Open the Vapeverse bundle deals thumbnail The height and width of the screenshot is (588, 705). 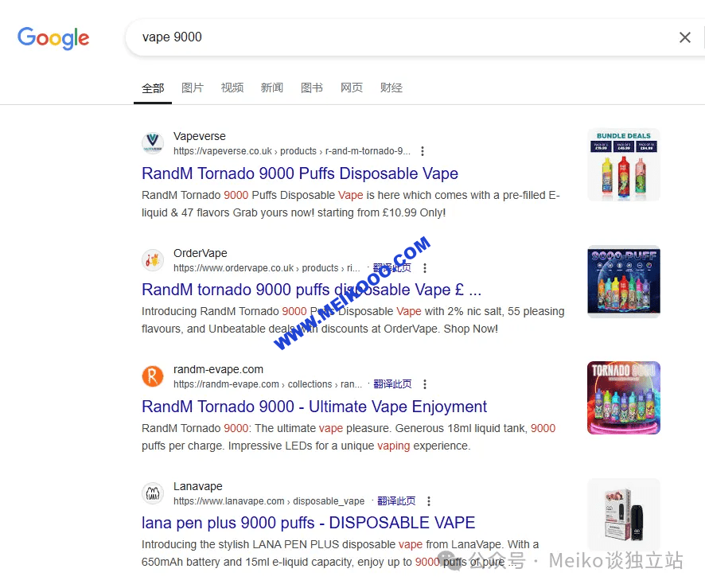point(623,165)
